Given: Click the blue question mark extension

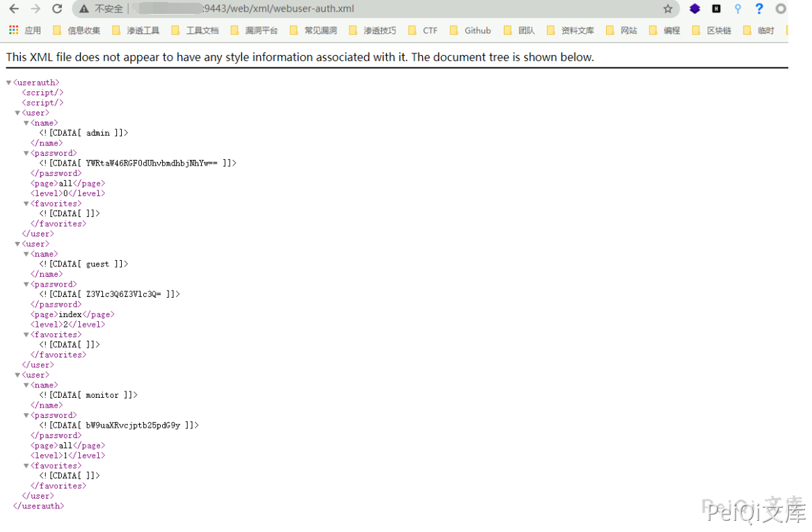Looking at the screenshot, I should pos(759,9).
